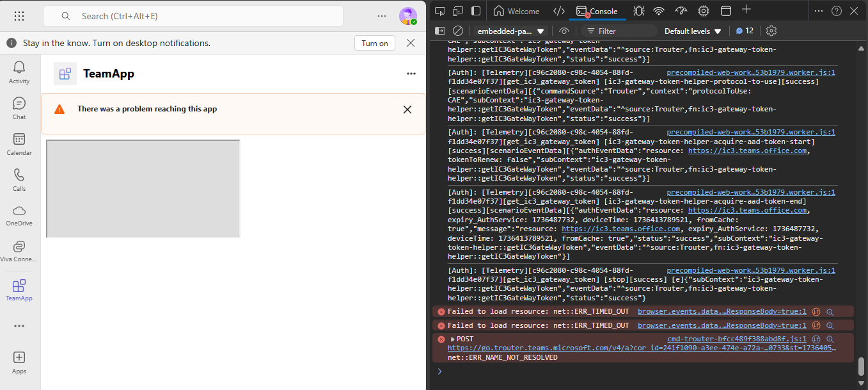
Task: Select the Console tab
Action: tap(597, 11)
